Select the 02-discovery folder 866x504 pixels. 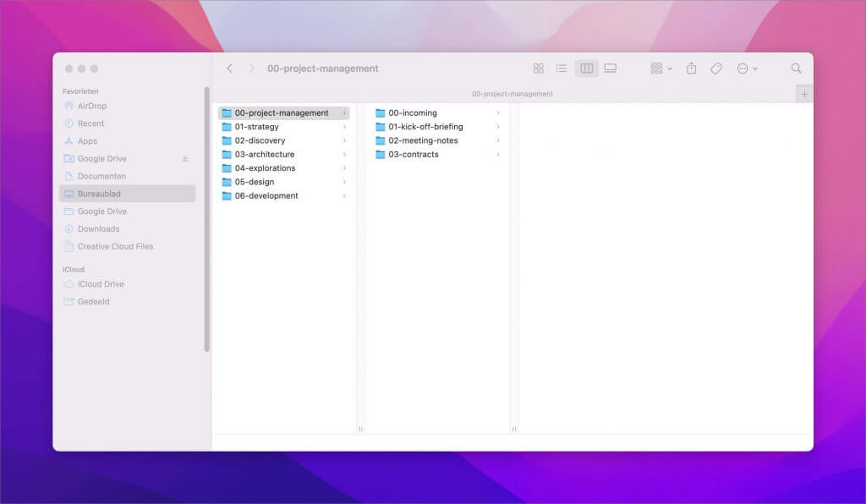click(284, 140)
